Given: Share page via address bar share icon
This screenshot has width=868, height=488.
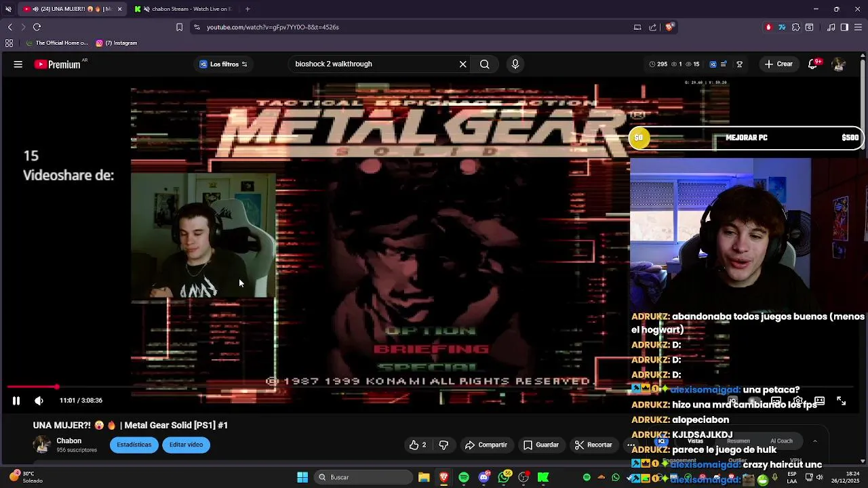Looking at the screenshot, I should coord(652,27).
